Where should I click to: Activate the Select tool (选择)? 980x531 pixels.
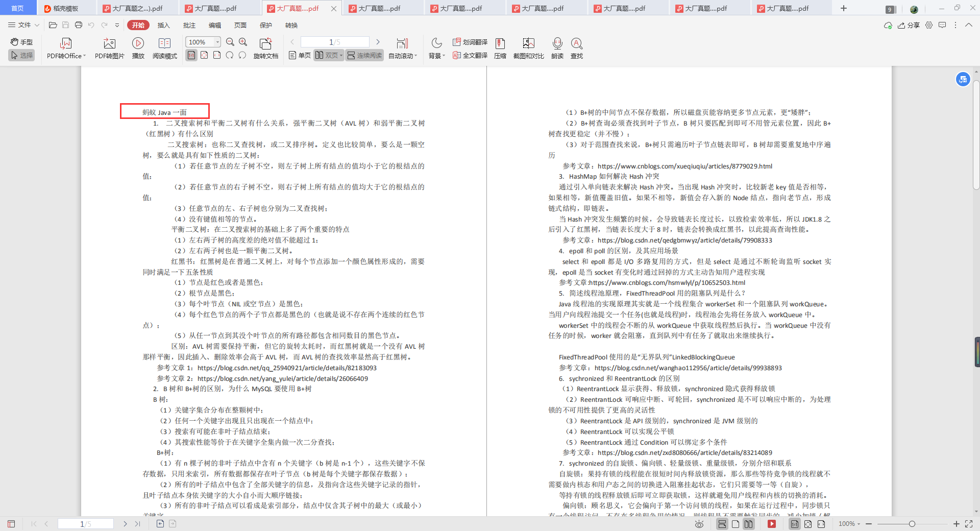[21, 55]
